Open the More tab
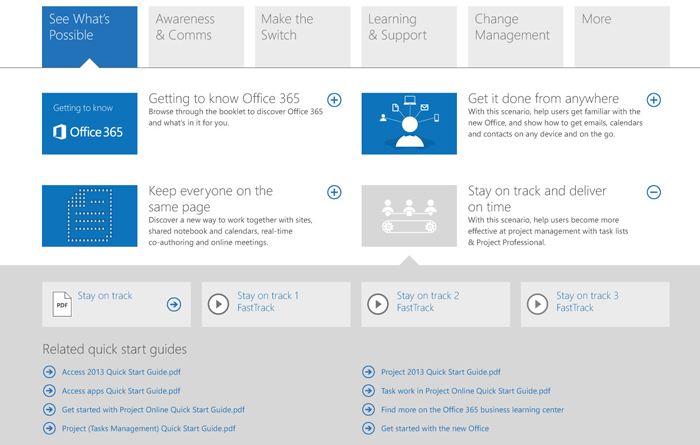Image resolution: width=700 pixels, height=445 pixels. [622, 36]
